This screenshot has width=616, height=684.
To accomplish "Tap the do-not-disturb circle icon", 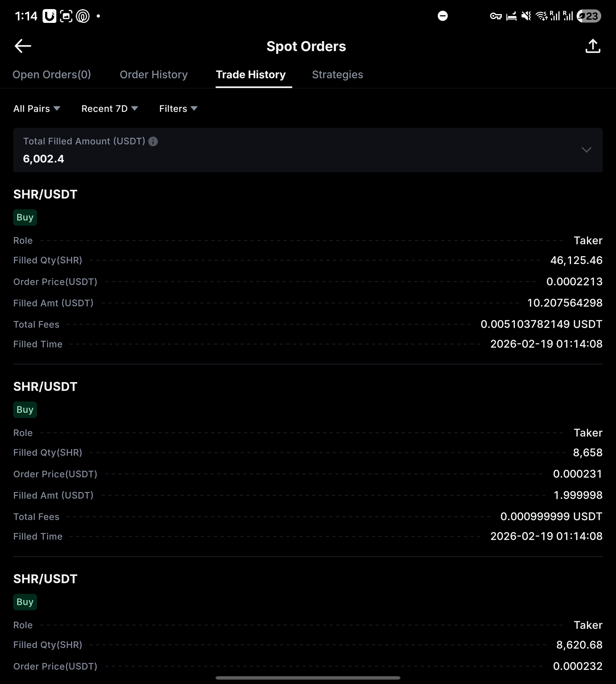I will 442,16.
